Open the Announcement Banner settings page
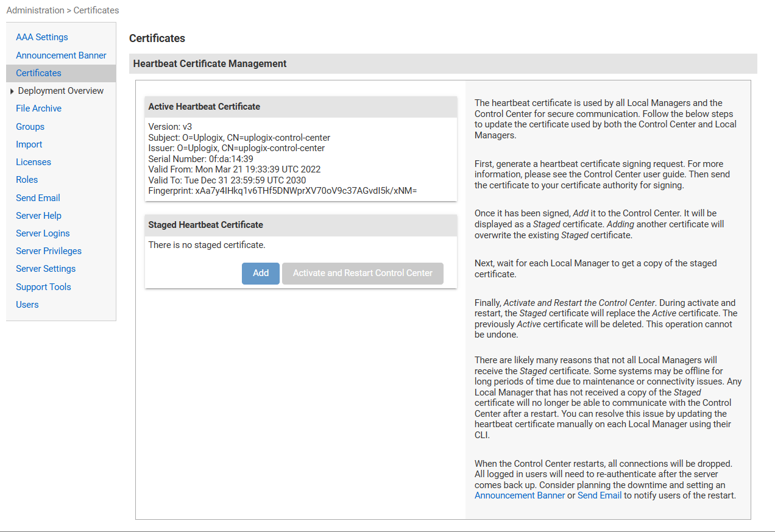 61,55
